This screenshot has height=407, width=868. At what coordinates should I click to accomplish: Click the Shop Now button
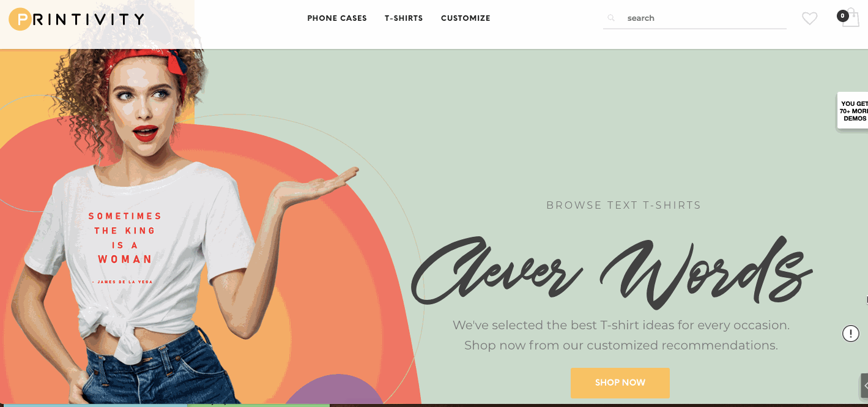pos(620,383)
